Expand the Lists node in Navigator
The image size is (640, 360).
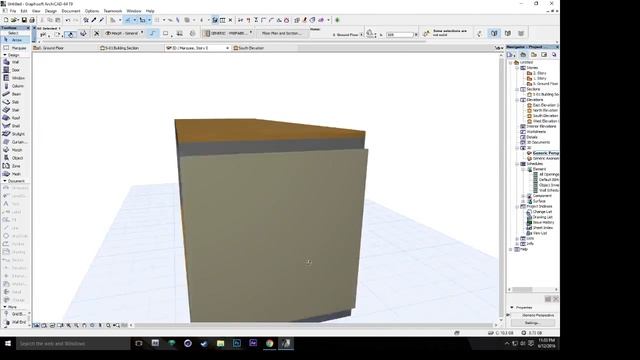[x=517, y=238]
